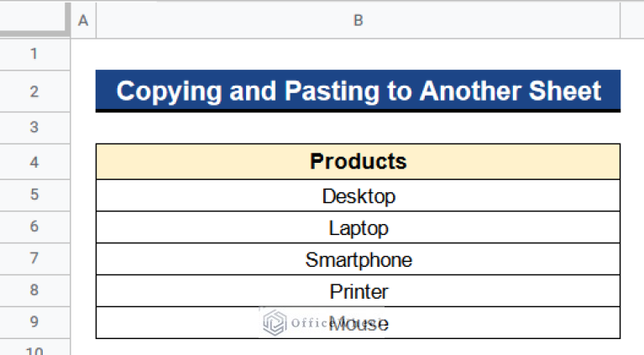Image resolution: width=644 pixels, height=355 pixels.
Task: Select row 5 header
Action: pos(34,195)
